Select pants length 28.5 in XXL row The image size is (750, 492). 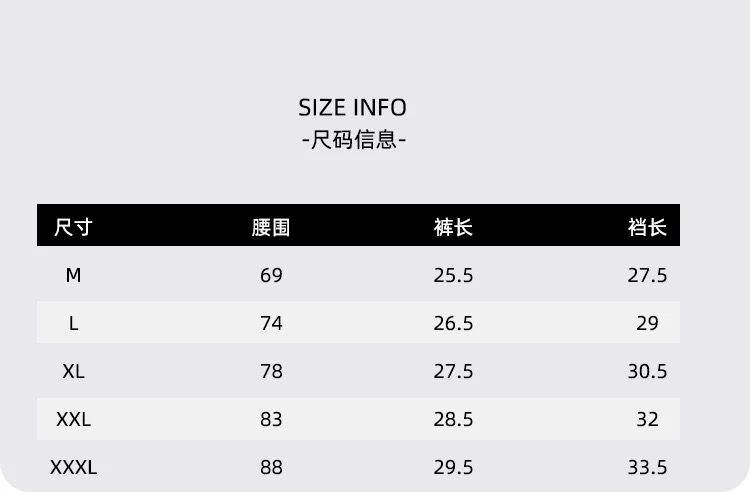pyautogui.click(x=453, y=419)
